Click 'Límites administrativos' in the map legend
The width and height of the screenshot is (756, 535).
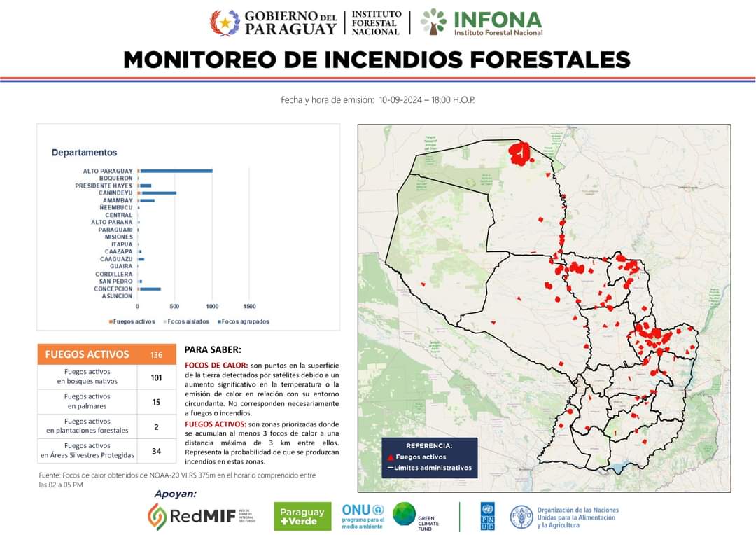(x=433, y=468)
